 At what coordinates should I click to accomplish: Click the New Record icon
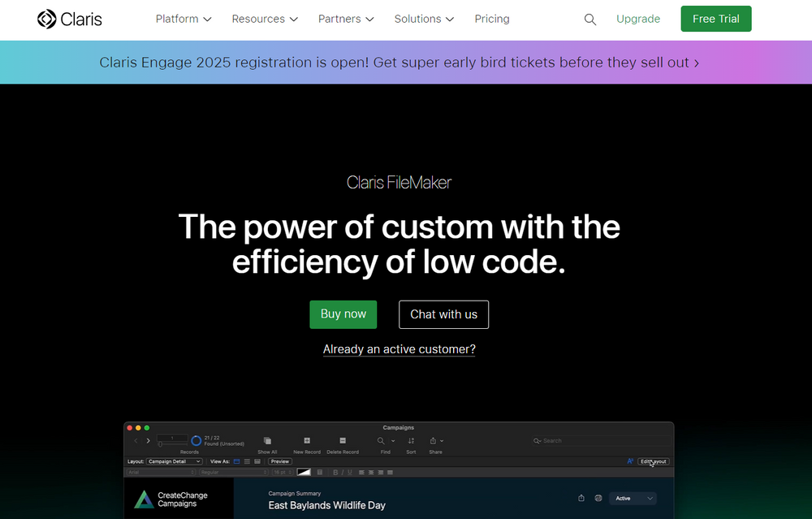307,441
